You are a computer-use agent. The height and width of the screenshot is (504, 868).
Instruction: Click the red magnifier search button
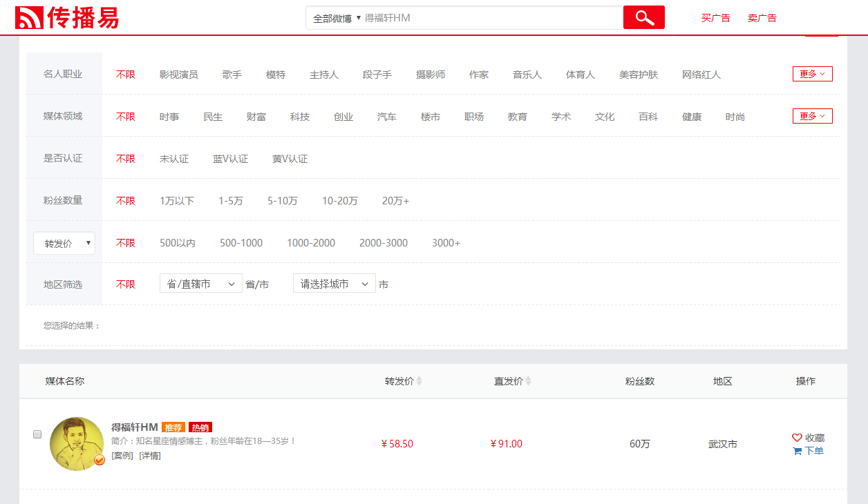(643, 18)
